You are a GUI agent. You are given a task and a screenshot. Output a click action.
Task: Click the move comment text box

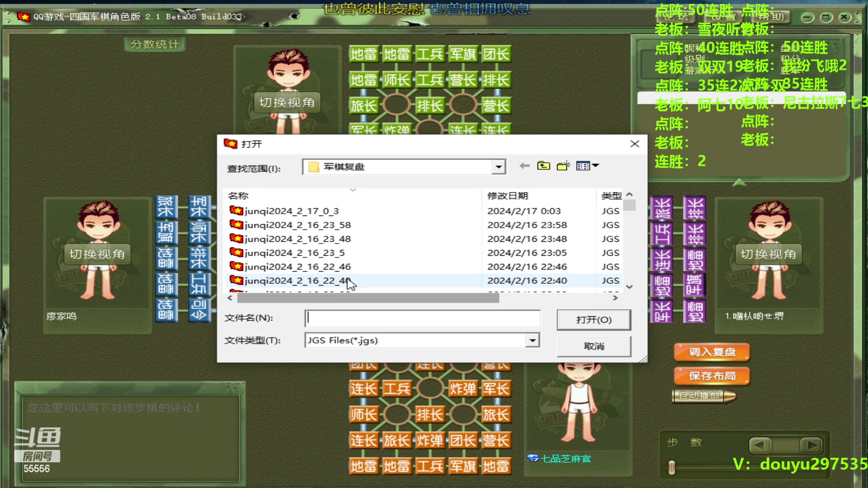pos(130,437)
